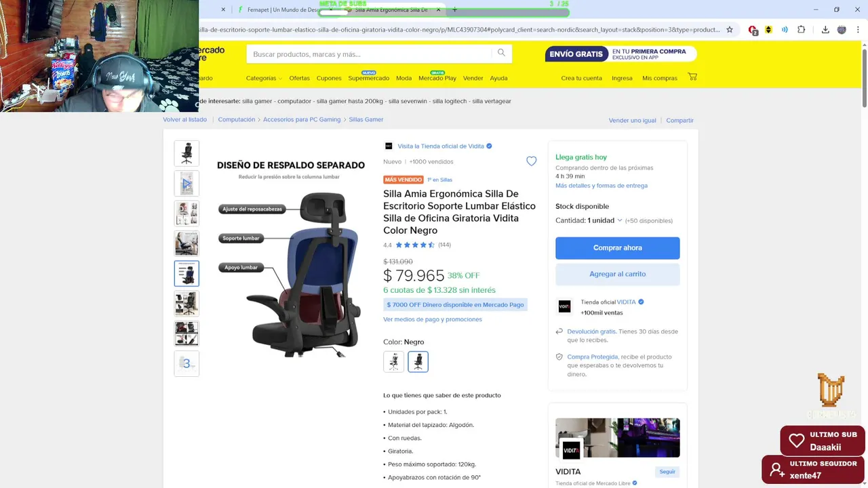Image resolution: width=868 pixels, height=488 pixels.
Task: Click the Envío gratis primera compra banner
Action: 620,54
